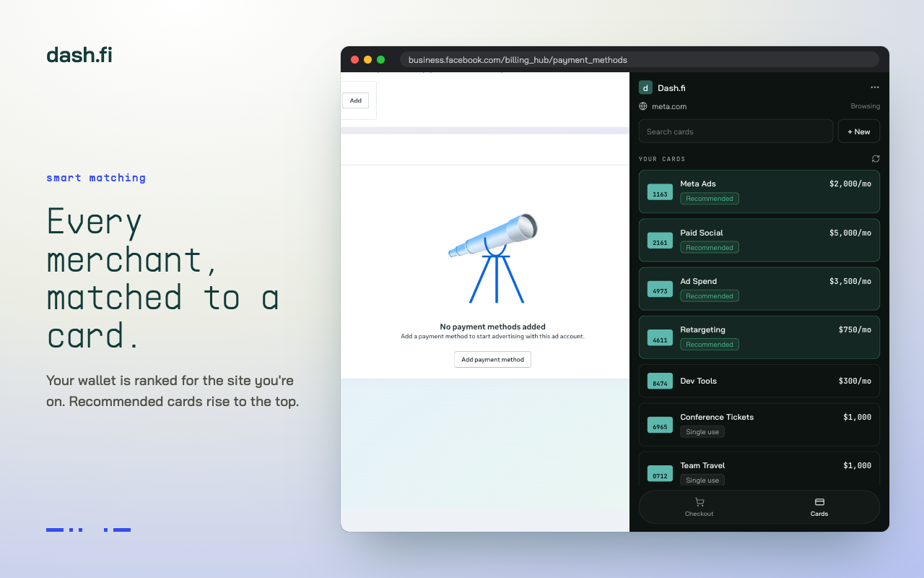Open the three-dot menu in Dash.fi panel

click(x=875, y=87)
